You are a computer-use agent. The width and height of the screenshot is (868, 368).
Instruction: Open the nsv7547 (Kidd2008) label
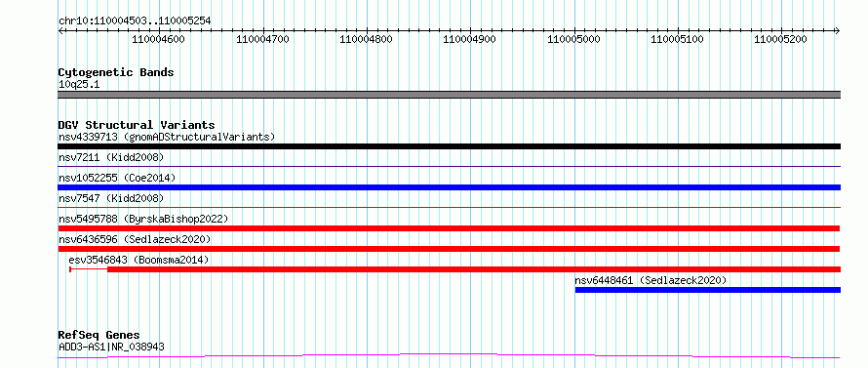pyautogui.click(x=111, y=198)
